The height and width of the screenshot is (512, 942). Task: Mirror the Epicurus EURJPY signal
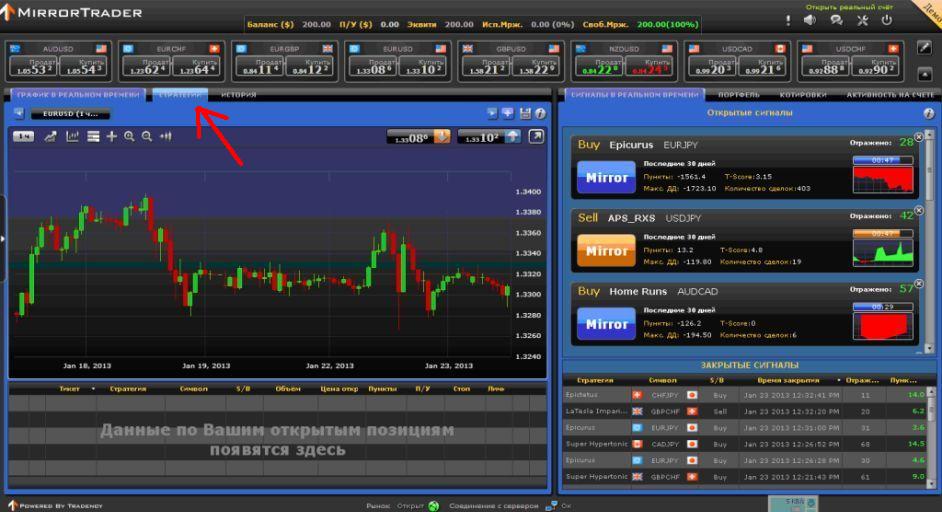(x=606, y=177)
